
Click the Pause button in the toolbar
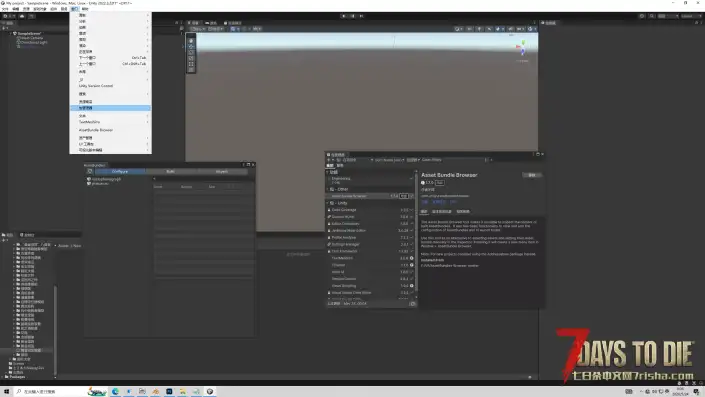(352, 16)
